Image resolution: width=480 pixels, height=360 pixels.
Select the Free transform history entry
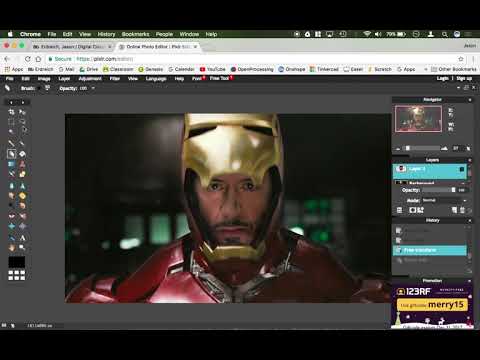pyautogui.click(x=430, y=250)
